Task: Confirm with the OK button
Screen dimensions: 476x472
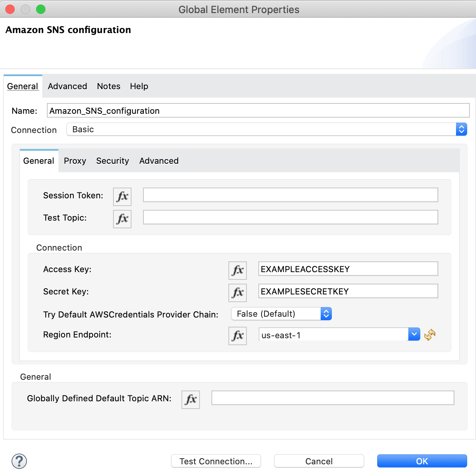Action: click(422, 461)
